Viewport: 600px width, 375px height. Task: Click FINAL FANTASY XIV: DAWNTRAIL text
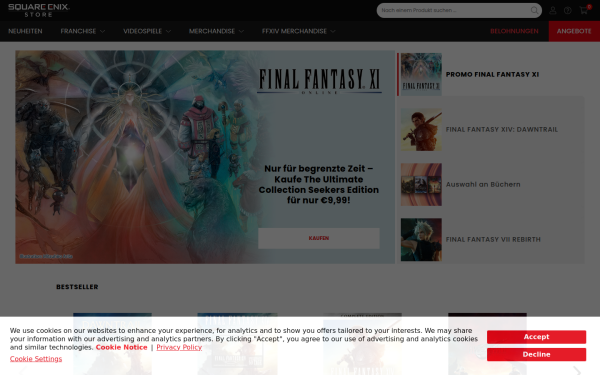pyautogui.click(x=502, y=129)
